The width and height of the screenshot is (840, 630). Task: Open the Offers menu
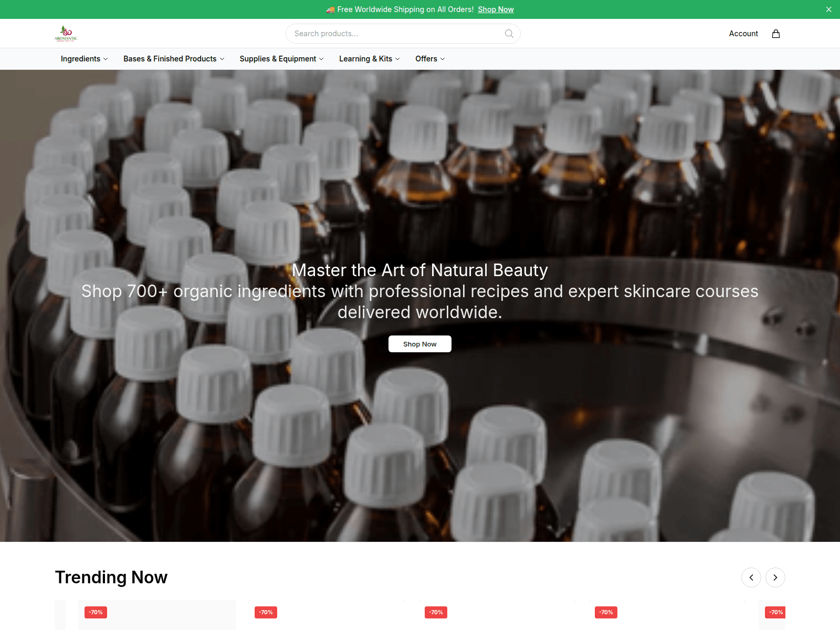430,59
